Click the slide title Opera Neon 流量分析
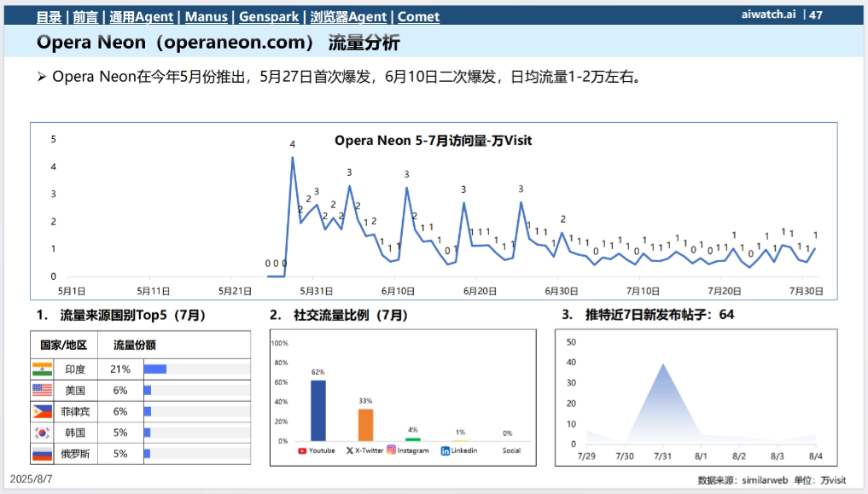The height and width of the screenshot is (494, 868). [x=218, y=43]
